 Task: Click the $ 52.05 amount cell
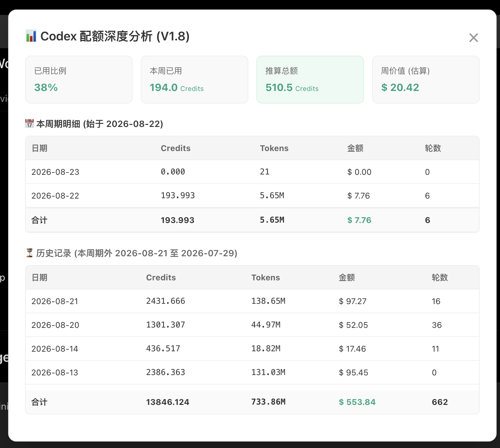(x=353, y=325)
